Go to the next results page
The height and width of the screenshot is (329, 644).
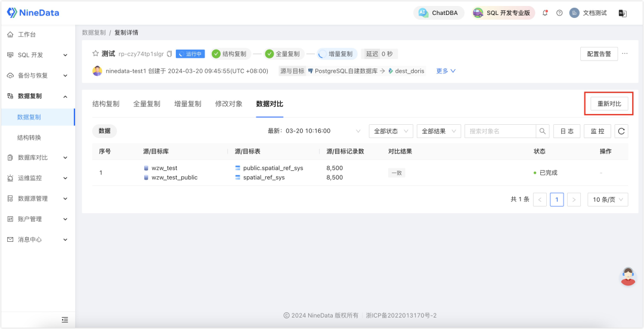point(574,200)
